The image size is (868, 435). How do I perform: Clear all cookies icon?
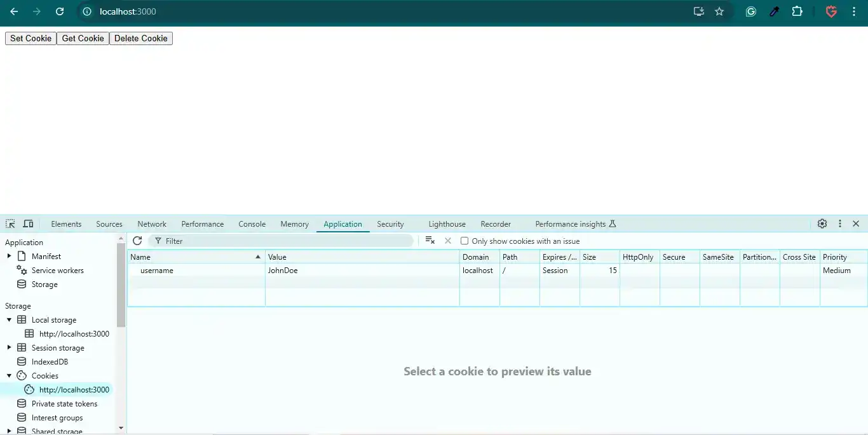pyautogui.click(x=430, y=241)
